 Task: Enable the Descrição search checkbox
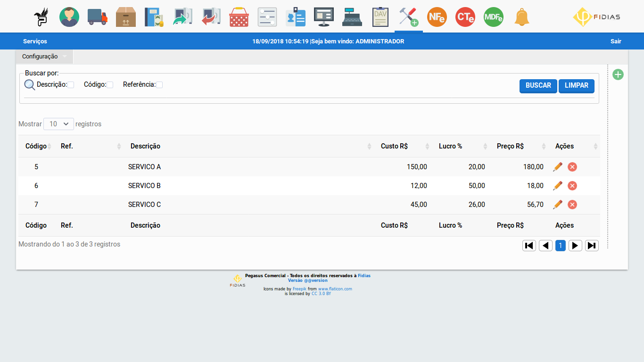71,85
